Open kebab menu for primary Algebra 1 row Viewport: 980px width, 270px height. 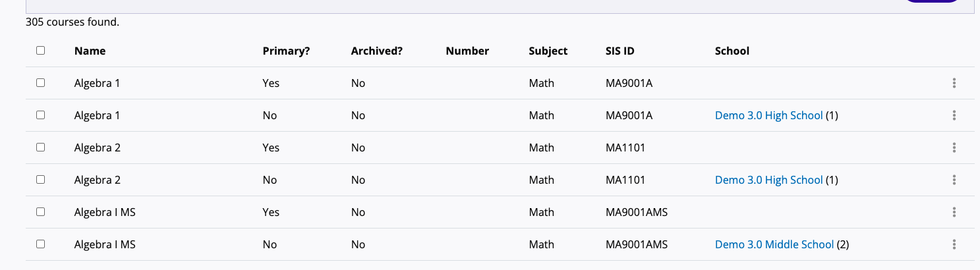click(954, 83)
